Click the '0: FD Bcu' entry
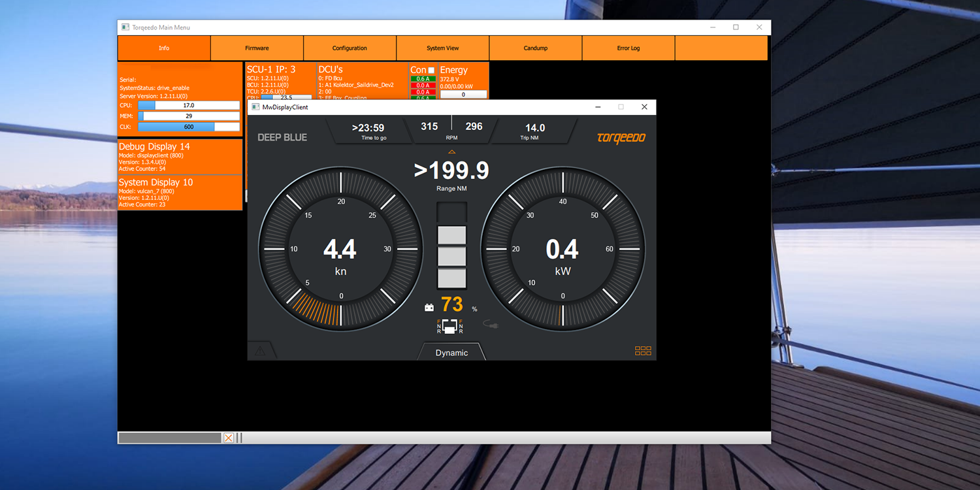 coord(331,78)
